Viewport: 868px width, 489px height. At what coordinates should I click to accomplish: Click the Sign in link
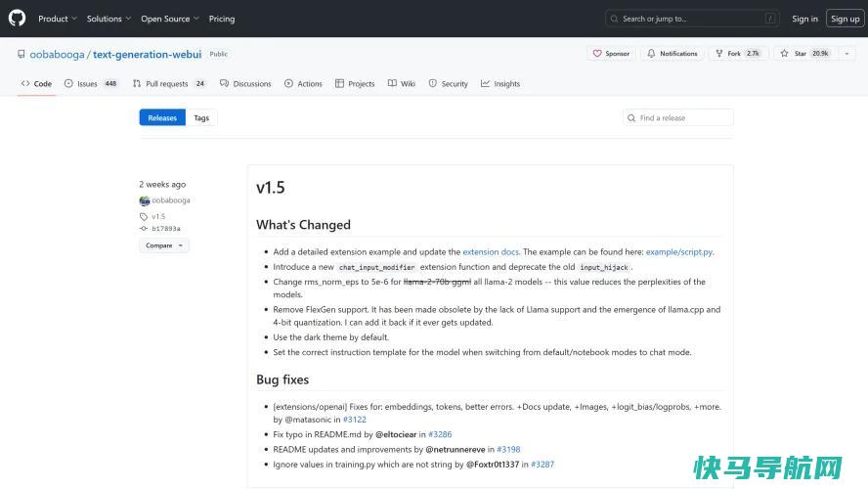[804, 19]
